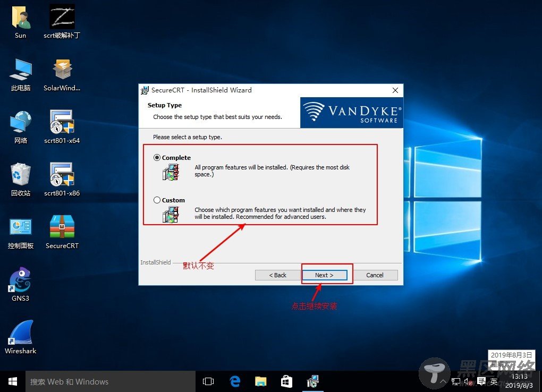Image resolution: width=542 pixels, height=392 pixels.
Task: Click the InstallShield label text
Action: click(156, 262)
